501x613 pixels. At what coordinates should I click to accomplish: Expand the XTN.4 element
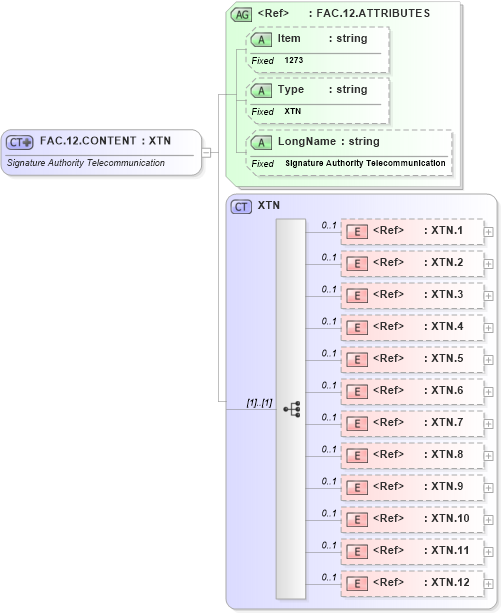488,328
